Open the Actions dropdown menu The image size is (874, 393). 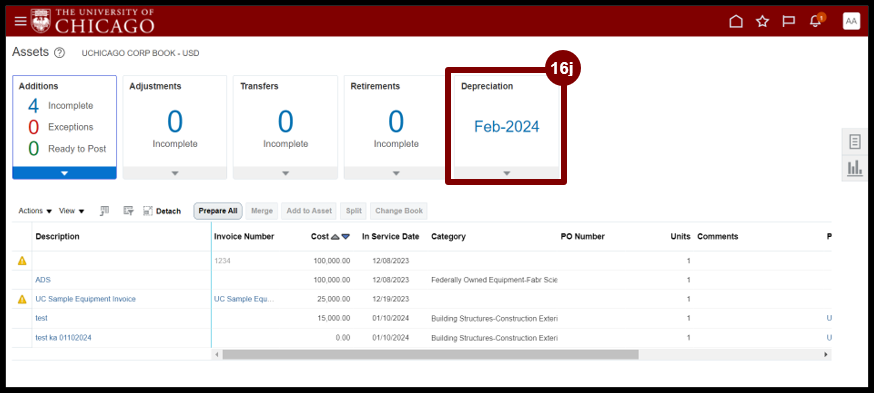(35, 211)
